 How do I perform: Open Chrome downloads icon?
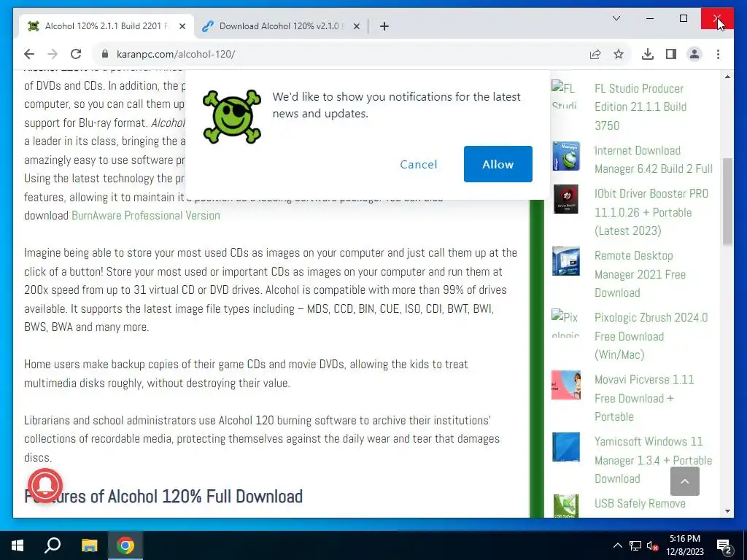[648, 54]
